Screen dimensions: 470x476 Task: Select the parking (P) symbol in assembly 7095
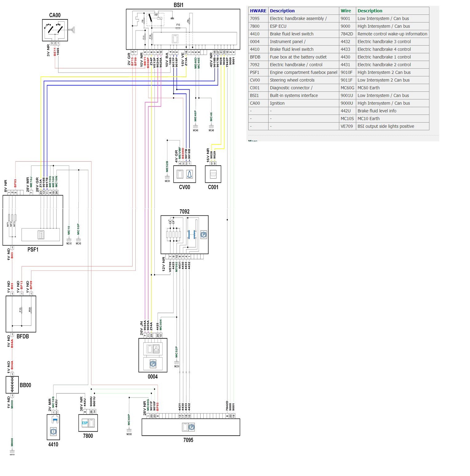point(192,427)
